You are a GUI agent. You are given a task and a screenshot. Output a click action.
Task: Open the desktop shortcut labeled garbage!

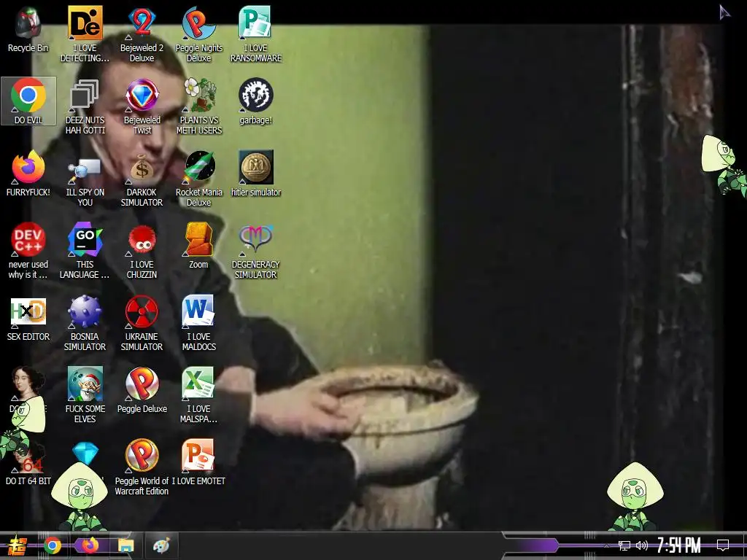point(256,101)
